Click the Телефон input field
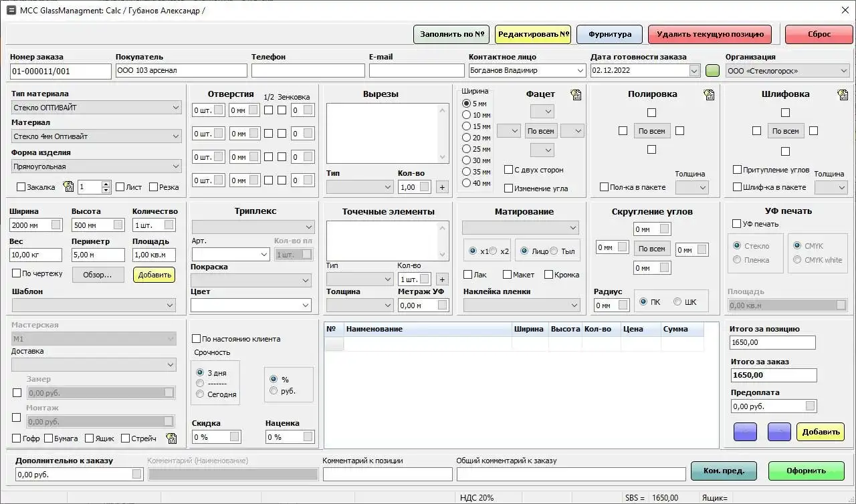Viewport: 856px width, 504px height. (x=308, y=70)
